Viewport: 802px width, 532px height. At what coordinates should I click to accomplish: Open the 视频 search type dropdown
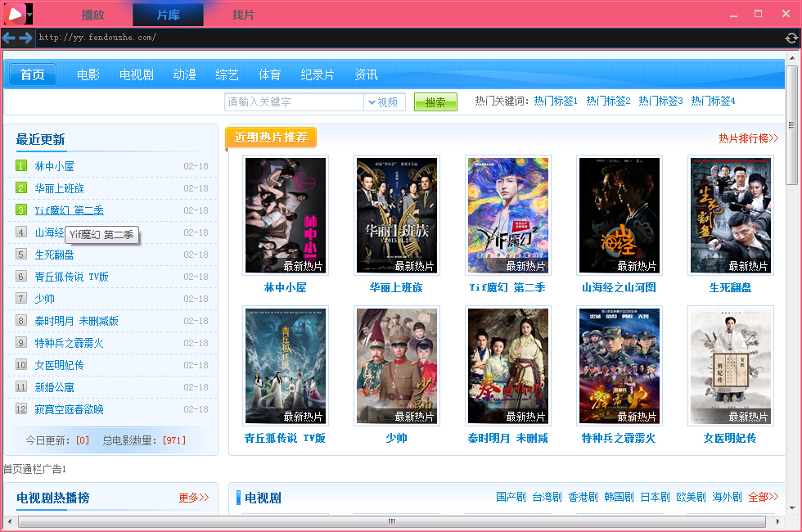click(x=384, y=102)
